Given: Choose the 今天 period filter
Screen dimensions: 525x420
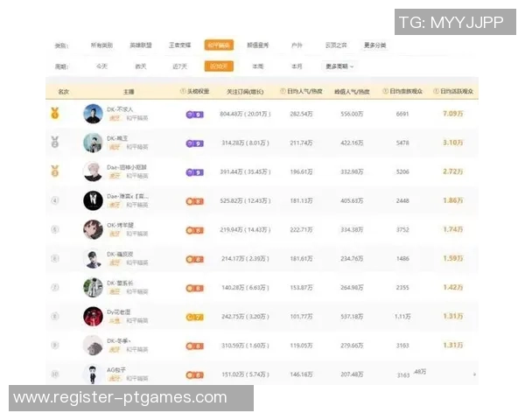Looking at the screenshot, I should pyautogui.click(x=101, y=66).
